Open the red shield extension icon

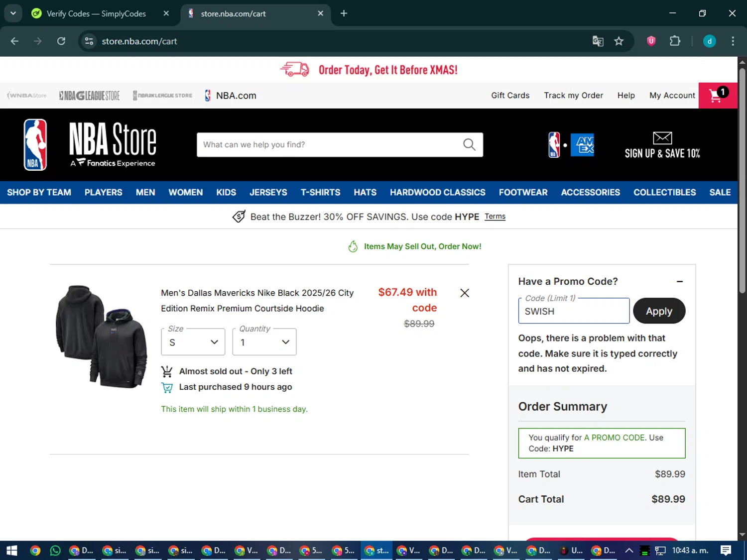point(651,41)
